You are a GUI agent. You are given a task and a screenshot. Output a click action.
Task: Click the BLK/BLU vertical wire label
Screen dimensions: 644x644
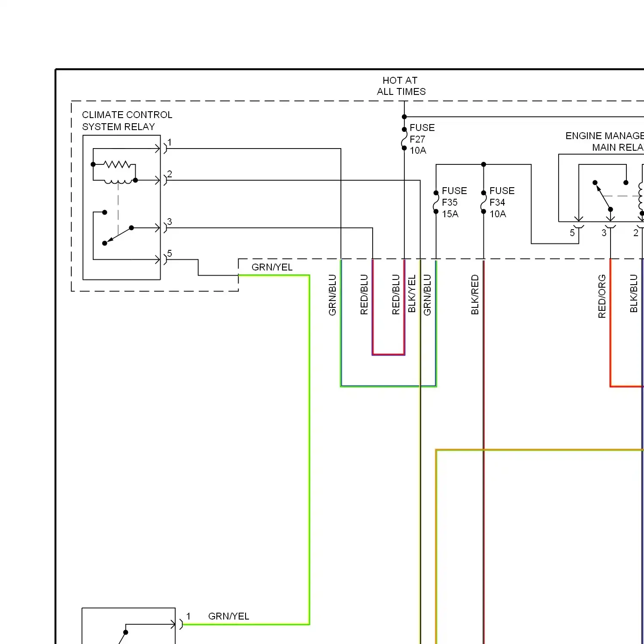634,293
